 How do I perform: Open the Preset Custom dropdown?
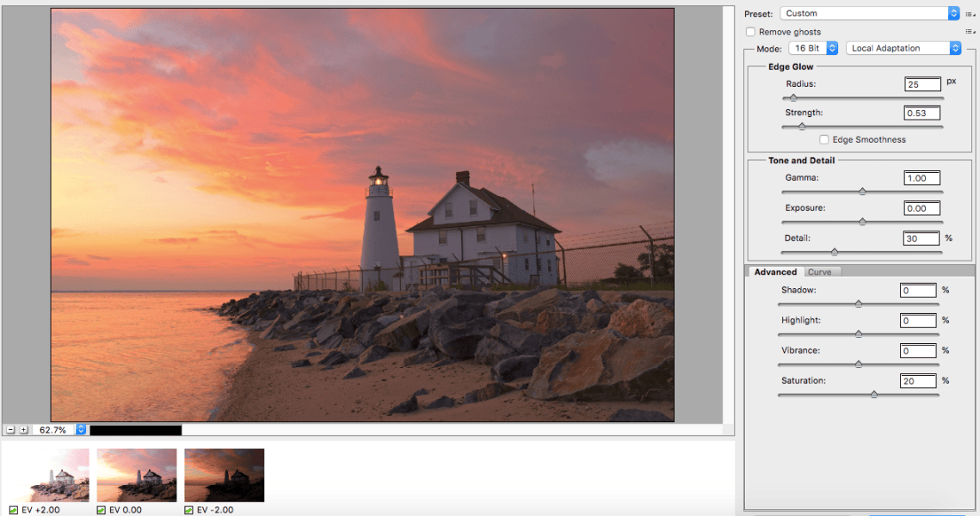click(x=869, y=13)
